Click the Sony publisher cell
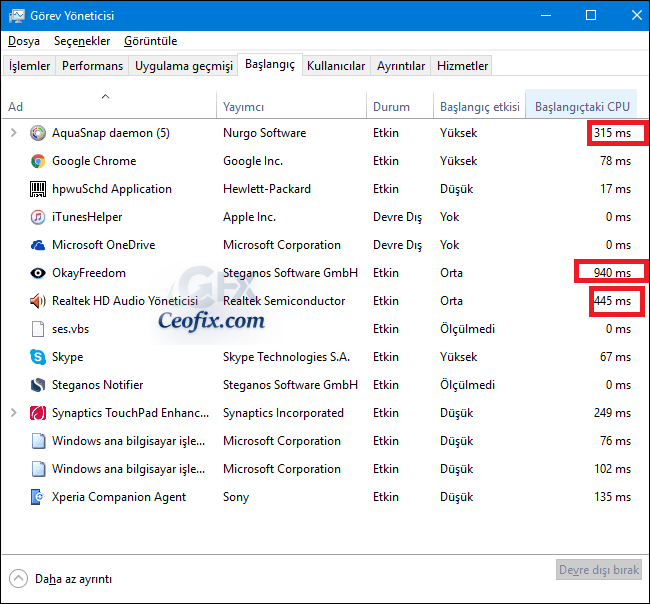Image resolution: width=650 pixels, height=604 pixels. coord(236,497)
